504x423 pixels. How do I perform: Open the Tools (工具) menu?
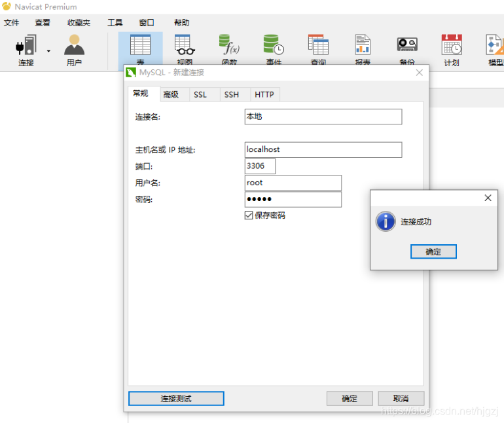[115, 23]
